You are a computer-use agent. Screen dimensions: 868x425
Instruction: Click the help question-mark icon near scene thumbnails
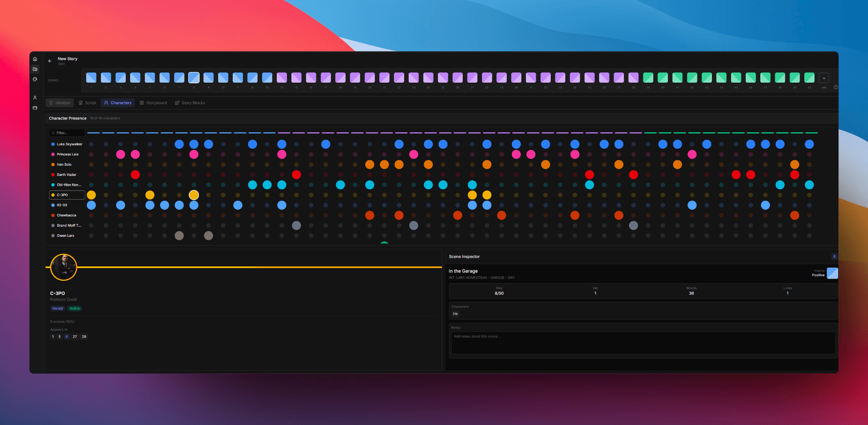(836, 87)
